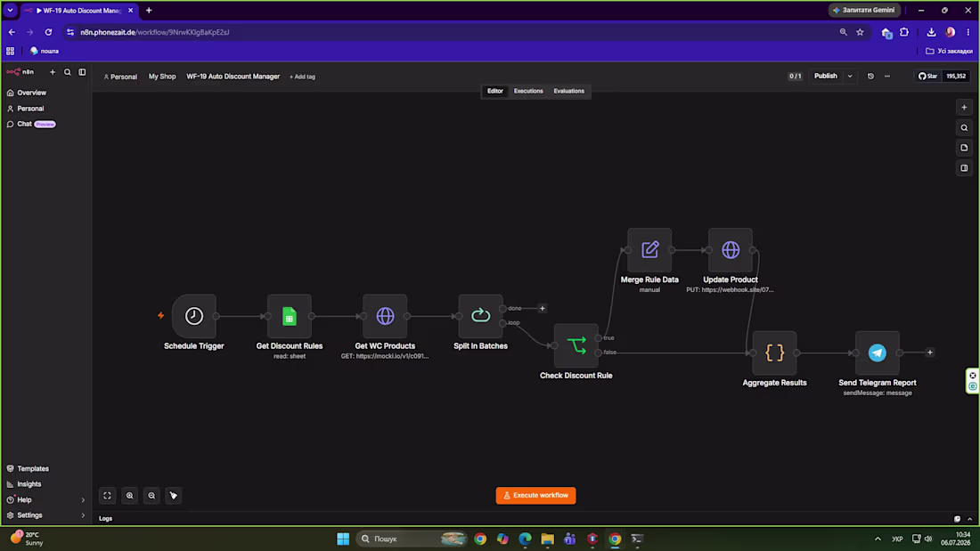
Task: Toggle the canvas side panel icon
Action: pyautogui.click(x=964, y=168)
